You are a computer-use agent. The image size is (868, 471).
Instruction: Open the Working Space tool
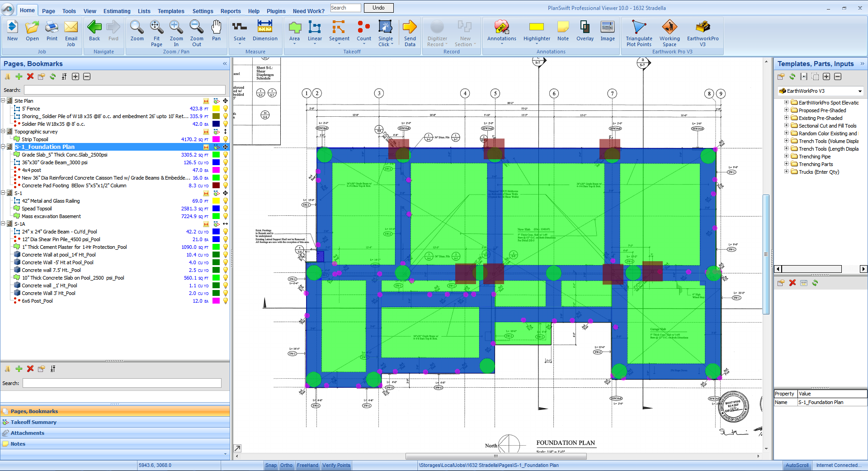[670, 33]
